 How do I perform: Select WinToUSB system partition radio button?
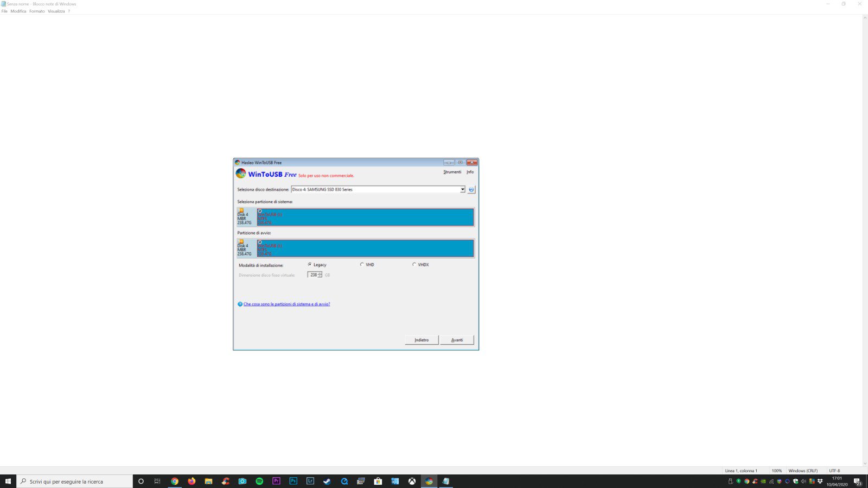(260, 211)
